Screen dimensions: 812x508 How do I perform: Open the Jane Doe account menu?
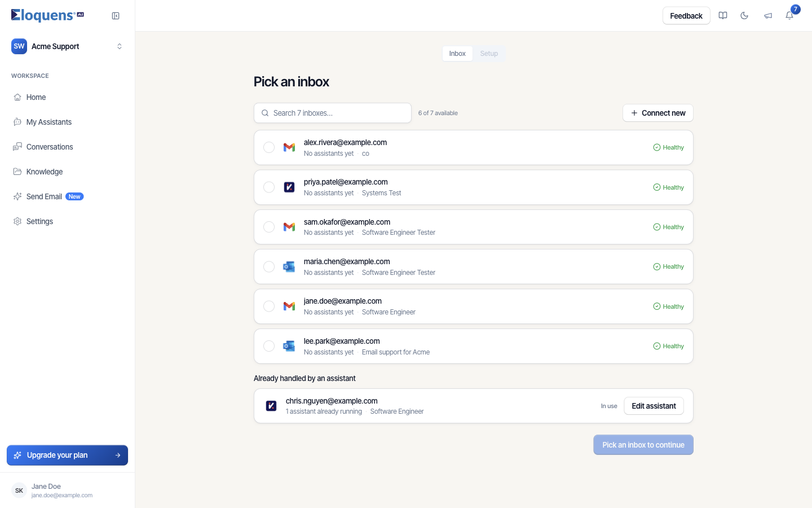tap(67, 491)
